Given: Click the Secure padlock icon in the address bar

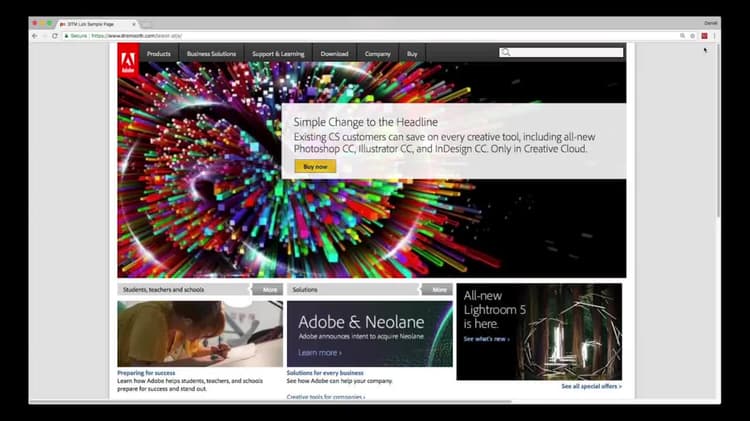Looking at the screenshot, I should (66, 36).
